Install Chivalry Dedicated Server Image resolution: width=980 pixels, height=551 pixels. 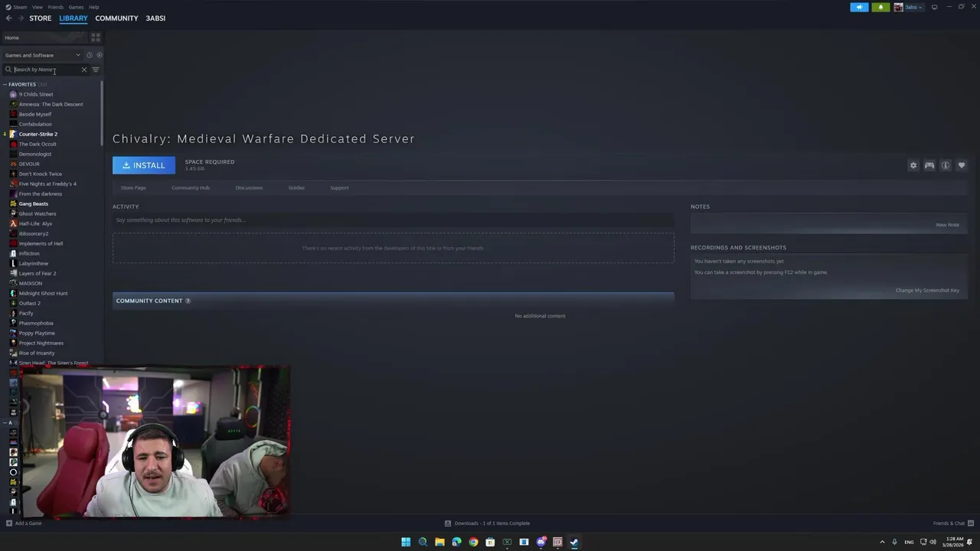click(x=144, y=165)
